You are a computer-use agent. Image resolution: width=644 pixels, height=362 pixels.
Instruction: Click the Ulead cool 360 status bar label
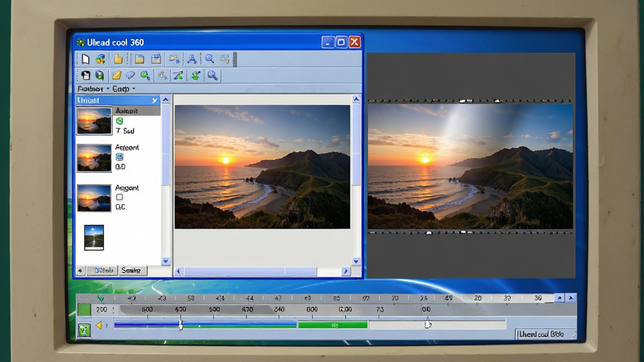click(541, 334)
